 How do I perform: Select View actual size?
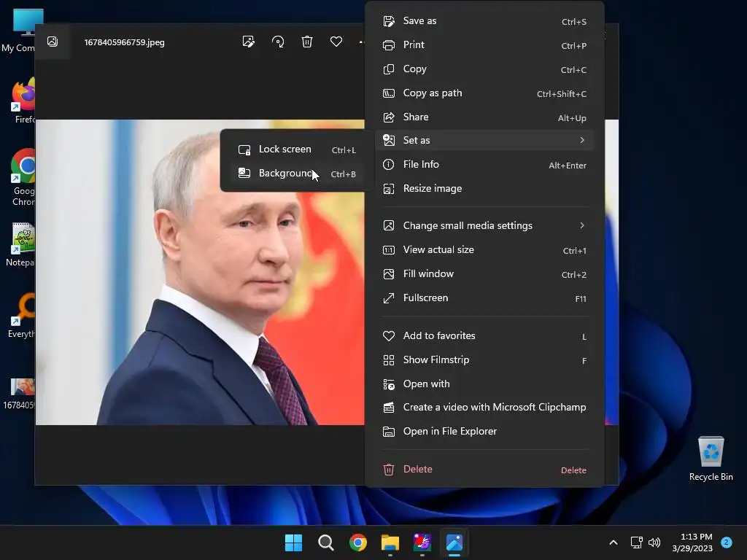(x=484, y=250)
